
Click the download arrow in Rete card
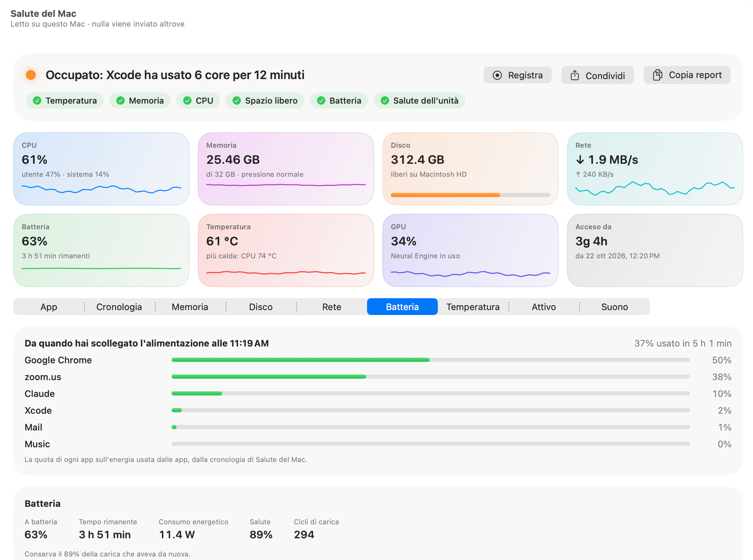(x=580, y=160)
